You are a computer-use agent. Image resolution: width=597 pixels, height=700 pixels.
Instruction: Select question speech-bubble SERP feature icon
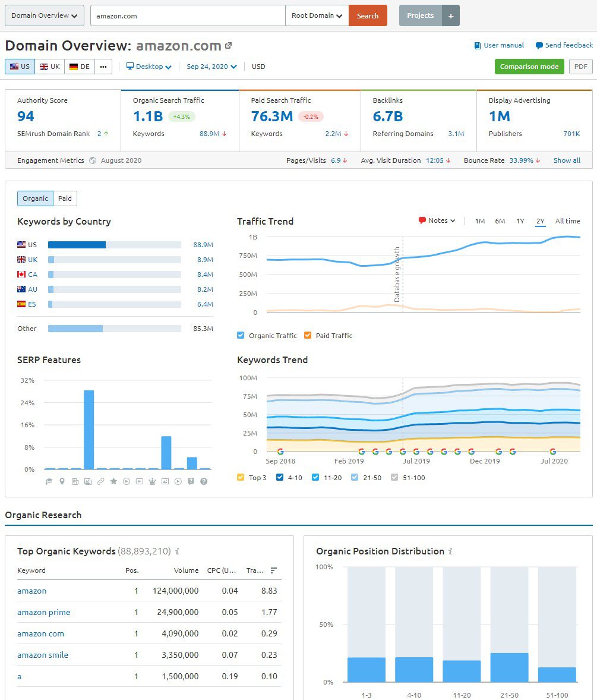click(x=191, y=481)
